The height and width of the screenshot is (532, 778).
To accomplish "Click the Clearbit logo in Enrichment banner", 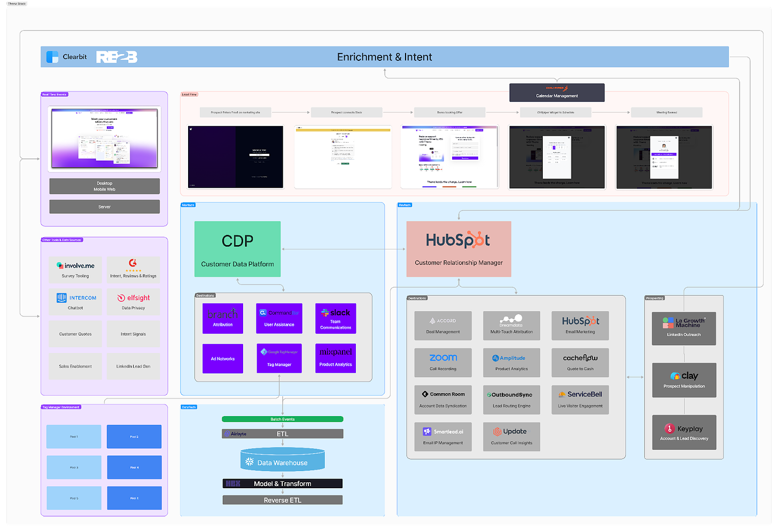I will 67,57.
